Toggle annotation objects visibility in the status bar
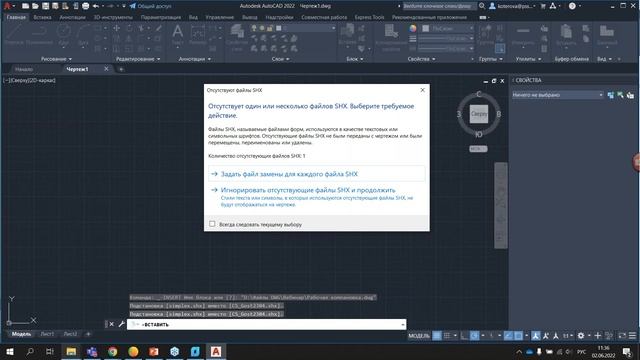Screen dimensions: 640x360 click(536, 336)
